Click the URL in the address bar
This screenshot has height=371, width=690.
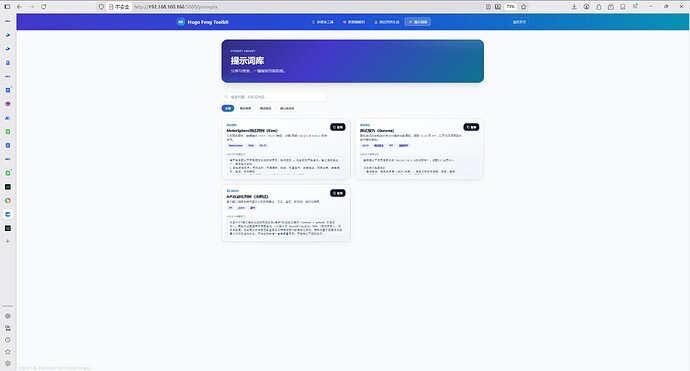click(176, 7)
